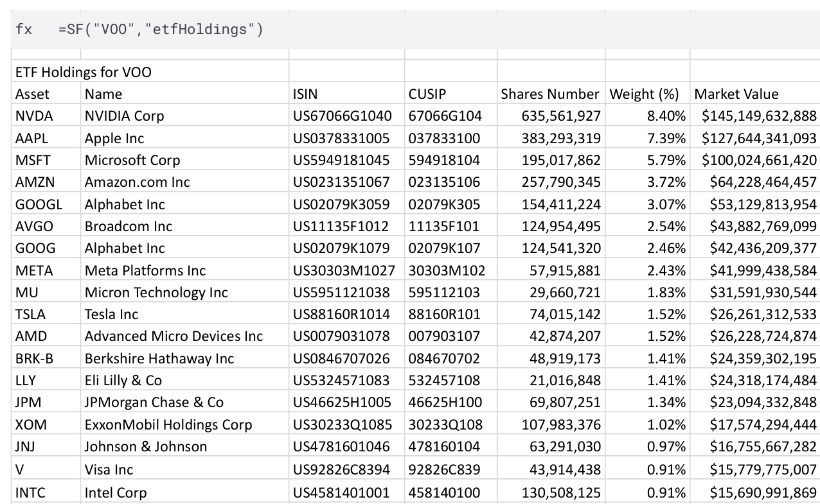Image resolution: width=820 pixels, height=504 pixels.
Task: Select the 'Microsoft Corp' name cell
Action: tap(185, 160)
